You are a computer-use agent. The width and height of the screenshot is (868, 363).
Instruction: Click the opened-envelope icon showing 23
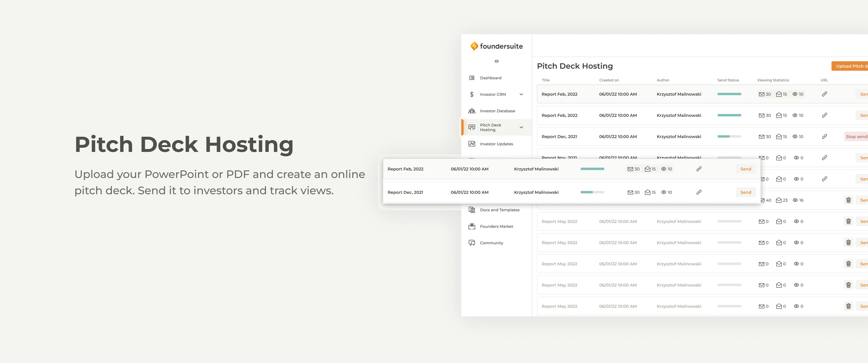click(x=779, y=200)
